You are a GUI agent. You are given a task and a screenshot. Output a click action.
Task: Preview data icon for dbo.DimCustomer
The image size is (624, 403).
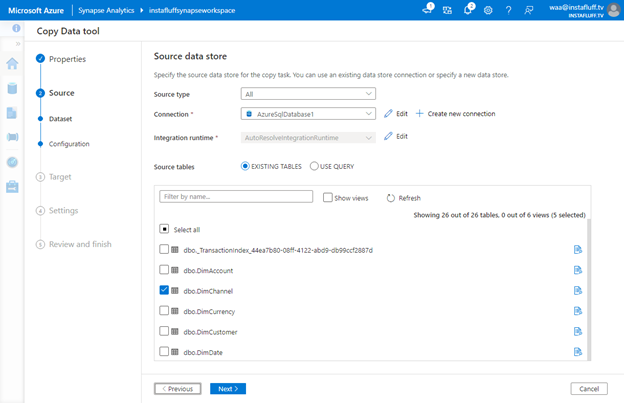click(578, 331)
